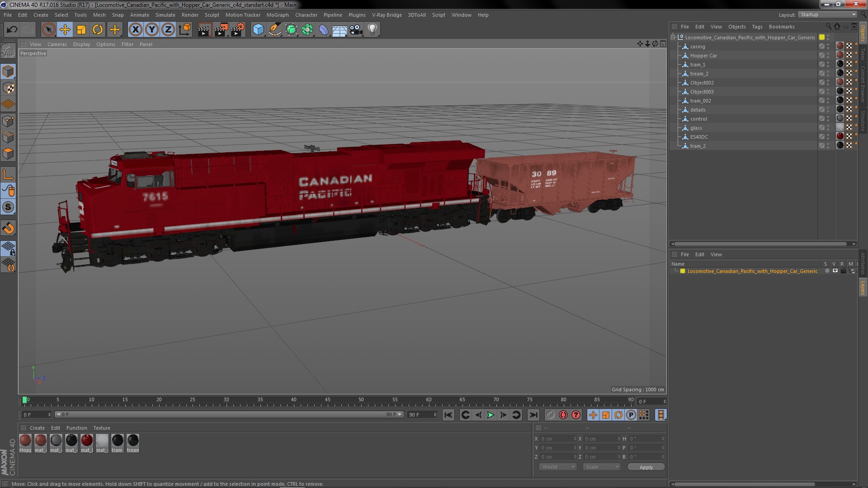Screen dimensions: 868x488
Task: Add a deformer object
Action: coord(324,30)
